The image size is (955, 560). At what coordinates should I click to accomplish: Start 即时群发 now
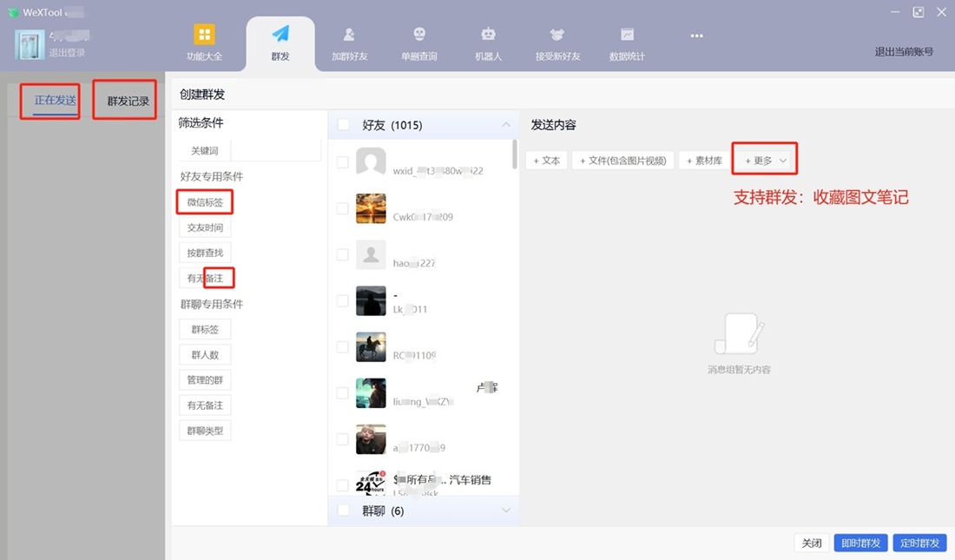coord(861,543)
